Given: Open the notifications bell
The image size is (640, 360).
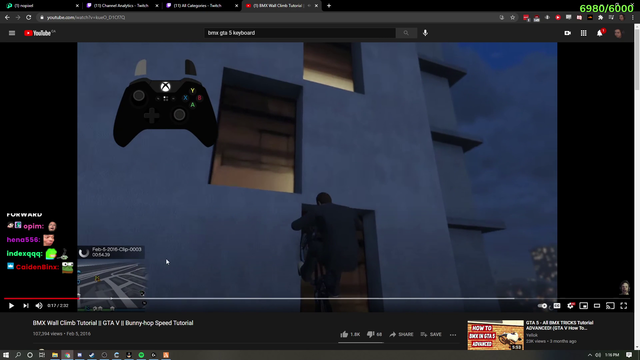Looking at the screenshot, I should tap(600, 33).
